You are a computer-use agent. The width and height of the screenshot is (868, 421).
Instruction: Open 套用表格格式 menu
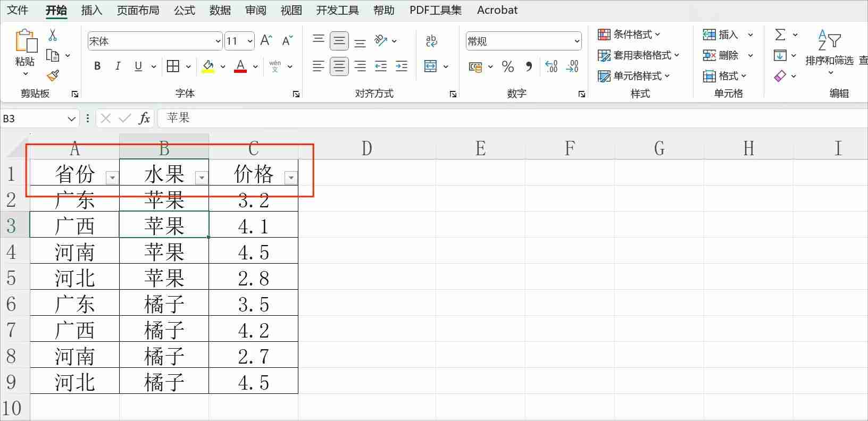click(639, 55)
